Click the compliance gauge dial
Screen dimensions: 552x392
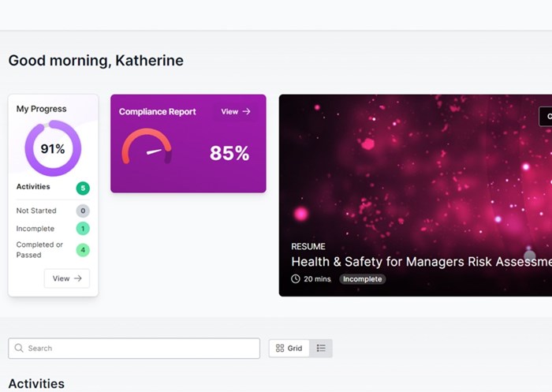(x=147, y=146)
